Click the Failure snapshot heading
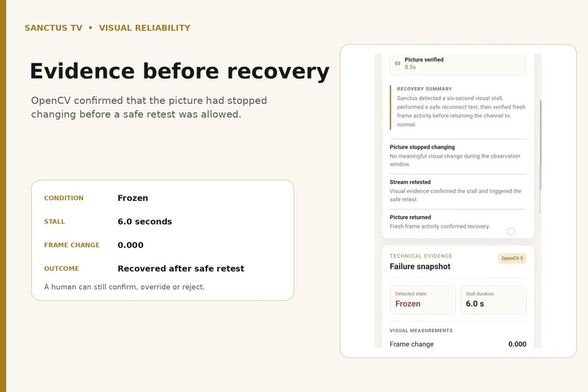 click(419, 266)
